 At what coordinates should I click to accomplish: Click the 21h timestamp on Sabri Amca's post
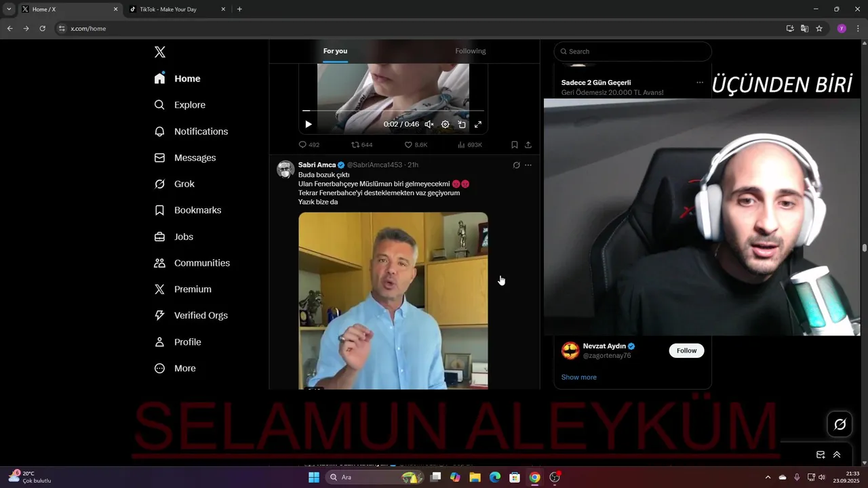[413, 165]
